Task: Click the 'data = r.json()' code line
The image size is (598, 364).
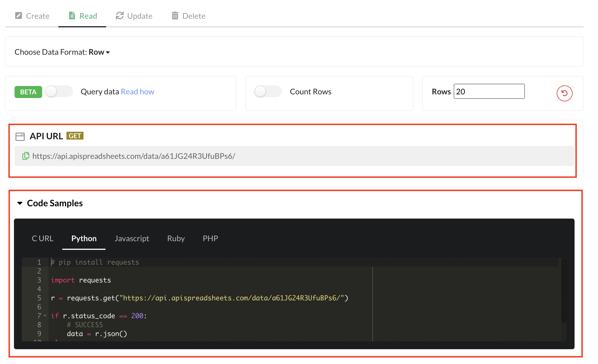Action: click(97, 334)
